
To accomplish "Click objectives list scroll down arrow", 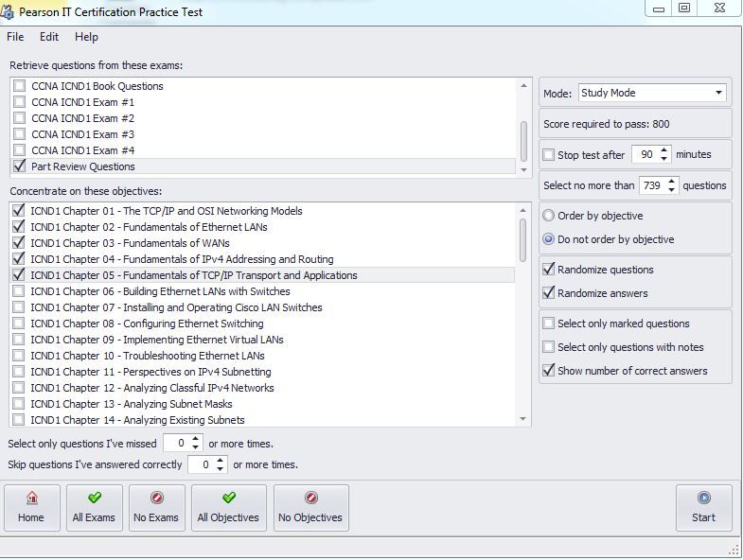I will click(522, 419).
